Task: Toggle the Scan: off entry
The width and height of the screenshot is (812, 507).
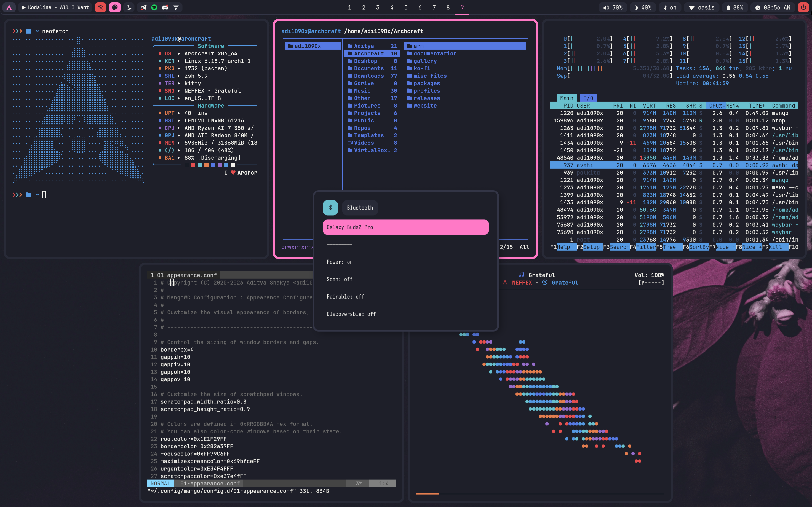Action: click(340, 279)
